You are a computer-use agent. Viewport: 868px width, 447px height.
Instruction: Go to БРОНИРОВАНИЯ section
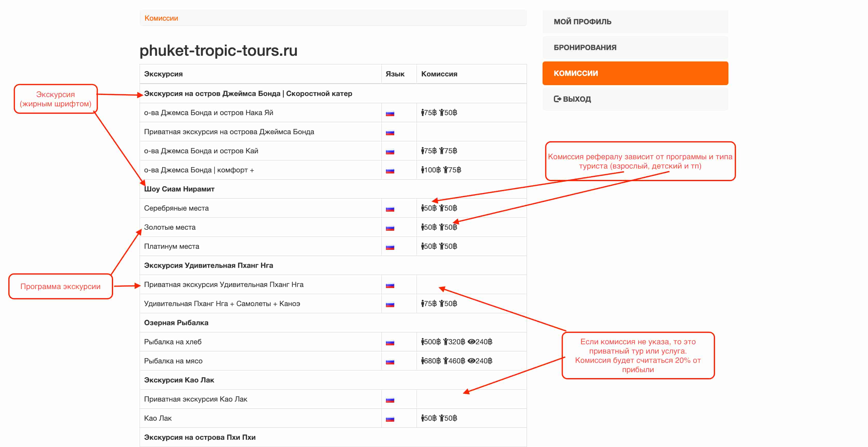(585, 47)
